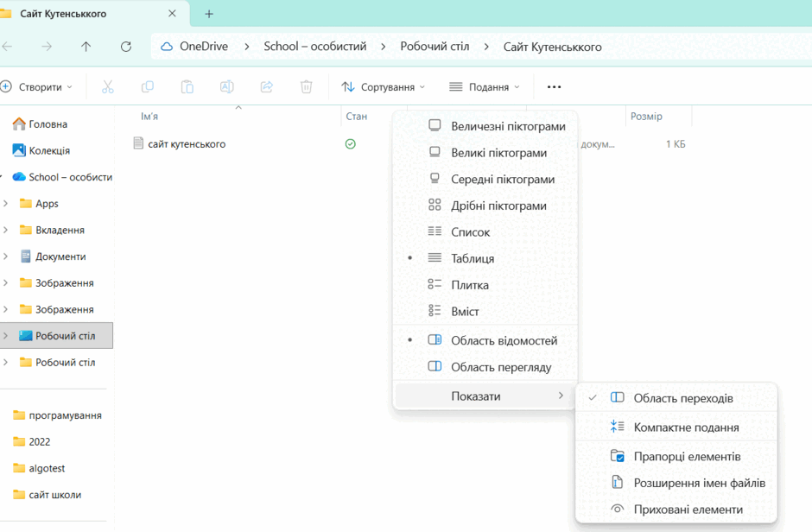Toggle Розширення імен файлів
Screen dimensions: 812x532
tap(676, 483)
